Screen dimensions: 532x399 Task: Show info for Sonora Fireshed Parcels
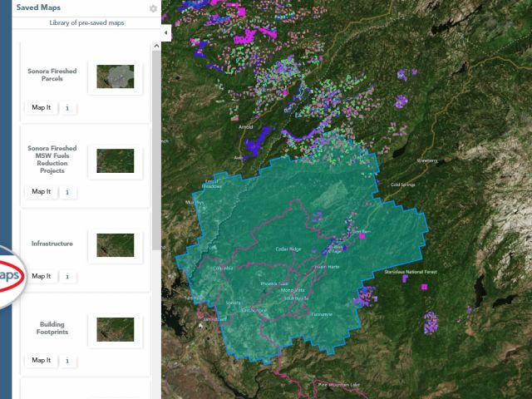[67, 108]
